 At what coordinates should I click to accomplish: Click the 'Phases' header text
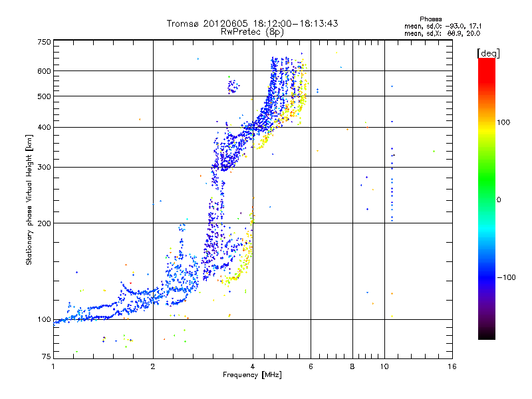430,19
